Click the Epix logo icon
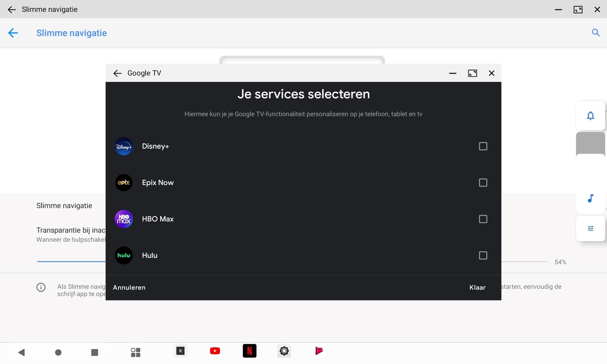607x364 pixels. [x=124, y=182]
